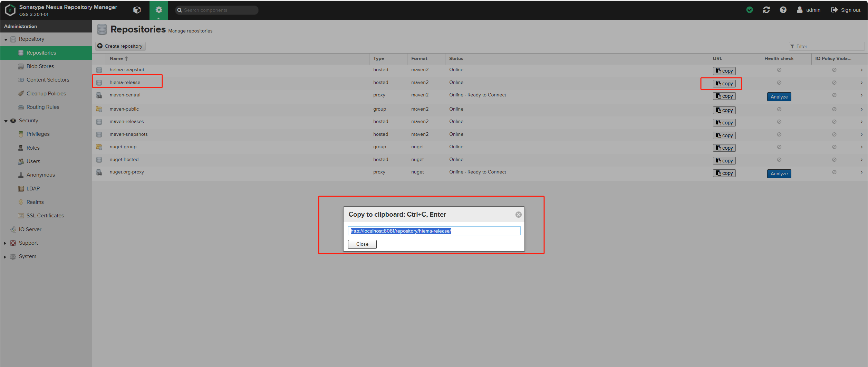Click health check icon for nuget-hosted
This screenshot has height=367, width=868.
click(779, 160)
